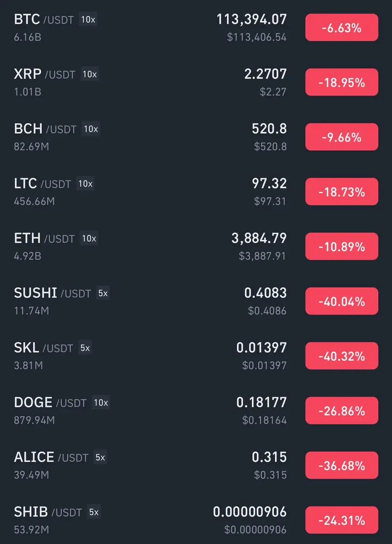Tap the DOGE -26.86% change button
392x544 pixels.
[341, 411]
